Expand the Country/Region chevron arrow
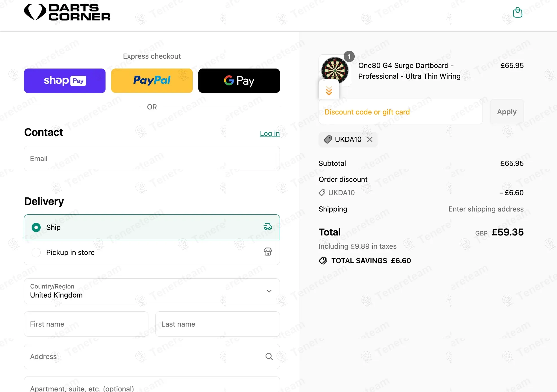 click(x=269, y=291)
